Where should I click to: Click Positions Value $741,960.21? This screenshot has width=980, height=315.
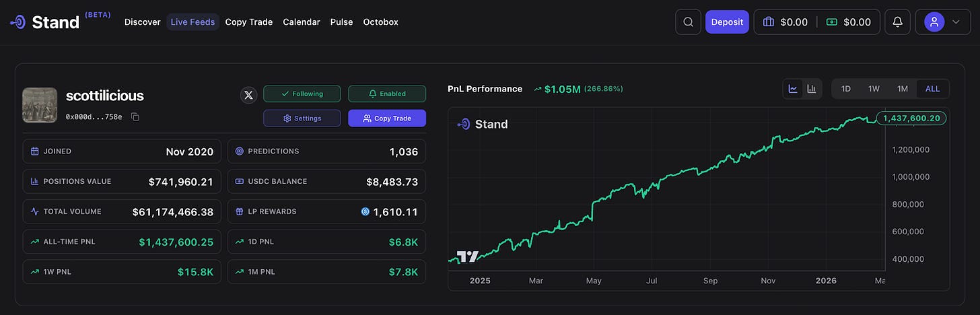click(181, 182)
